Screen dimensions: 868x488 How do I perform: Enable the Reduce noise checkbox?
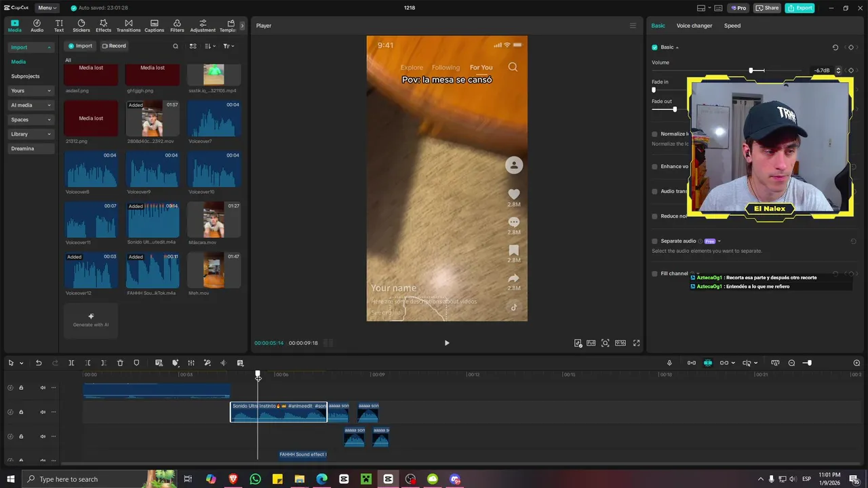654,217
